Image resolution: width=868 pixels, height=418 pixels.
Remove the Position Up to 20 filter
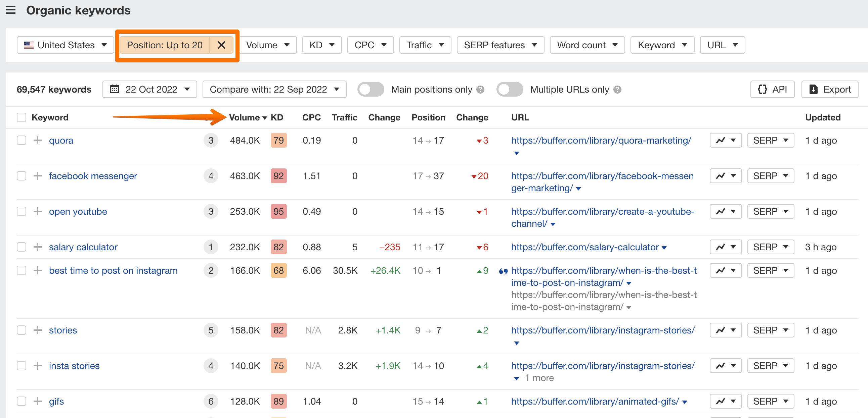click(x=222, y=45)
